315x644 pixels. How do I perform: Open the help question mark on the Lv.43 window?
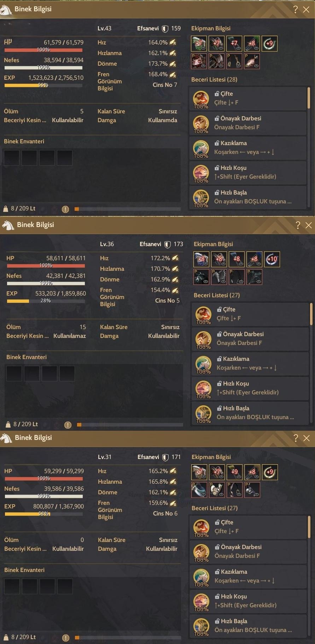[x=296, y=10]
